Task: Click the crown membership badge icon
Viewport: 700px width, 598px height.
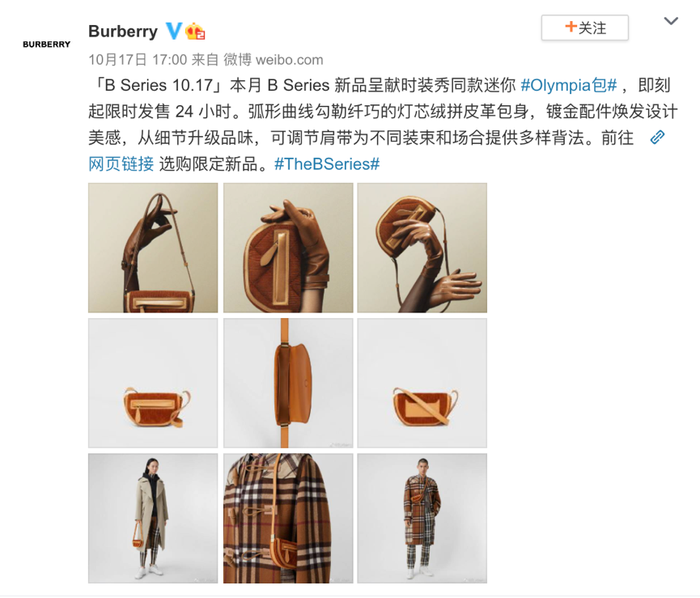Action: [x=195, y=32]
